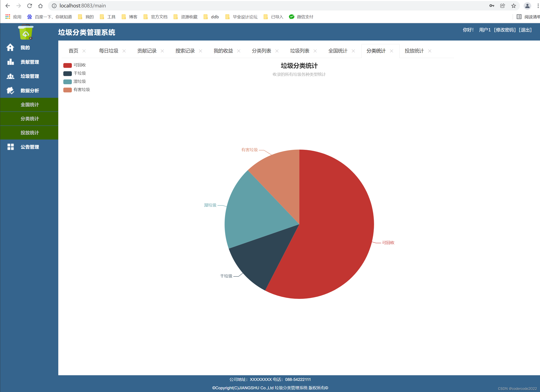The height and width of the screenshot is (392, 540).
Task: Collapse the 数据分析 sidebar menu
Action: coord(29,90)
